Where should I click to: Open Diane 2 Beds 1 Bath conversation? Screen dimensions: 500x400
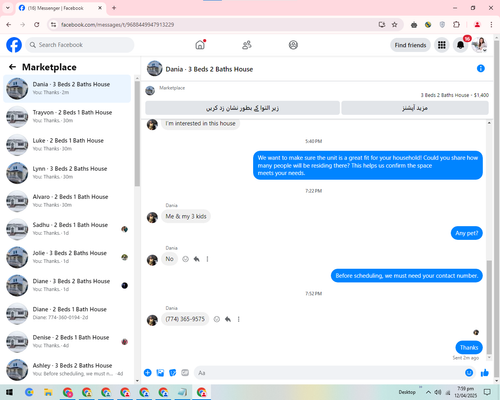[x=67, y=313]
